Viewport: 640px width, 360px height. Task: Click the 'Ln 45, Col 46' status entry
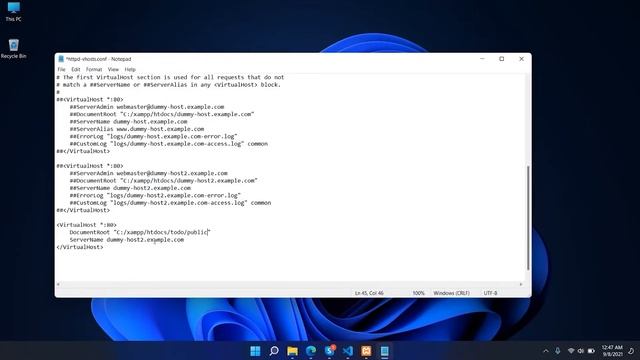(x=369, y=293)
